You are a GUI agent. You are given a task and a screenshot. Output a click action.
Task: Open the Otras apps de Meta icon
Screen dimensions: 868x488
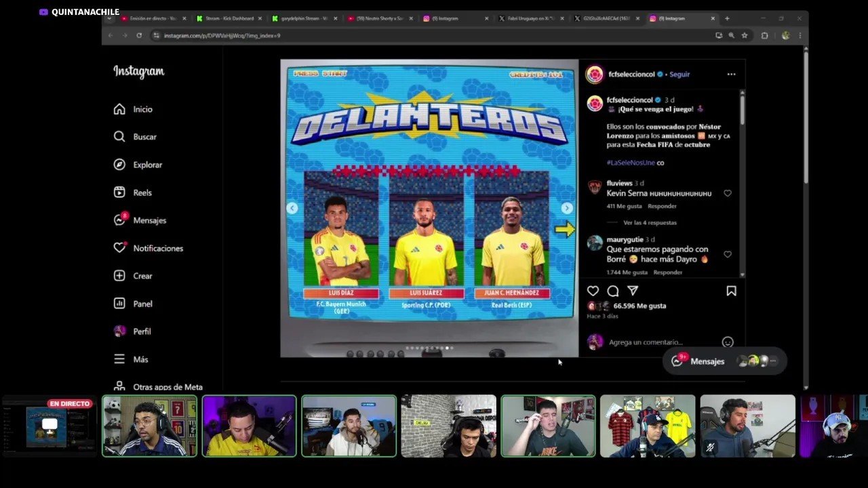(x=119, y=386)
